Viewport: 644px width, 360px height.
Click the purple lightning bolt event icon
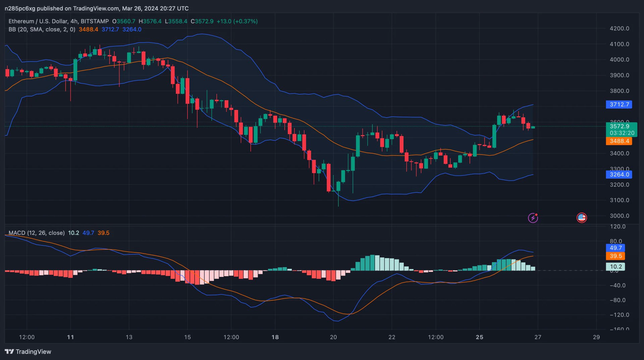pos(533,218)
